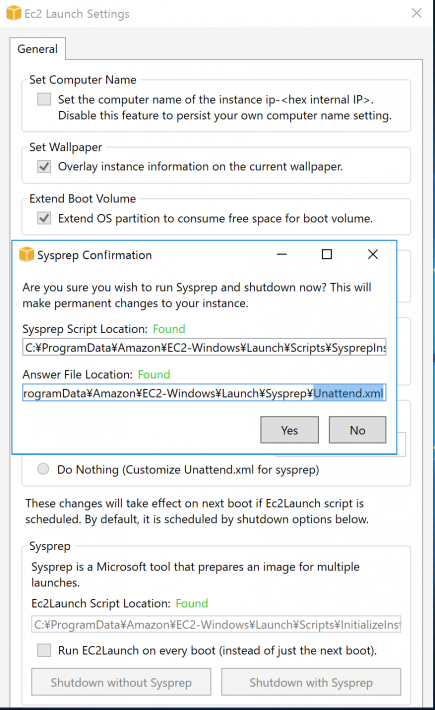This screenshot has height=710, width=435.
Task: Maximize the Sysprep Confirmation dialog
Action: 327,254
